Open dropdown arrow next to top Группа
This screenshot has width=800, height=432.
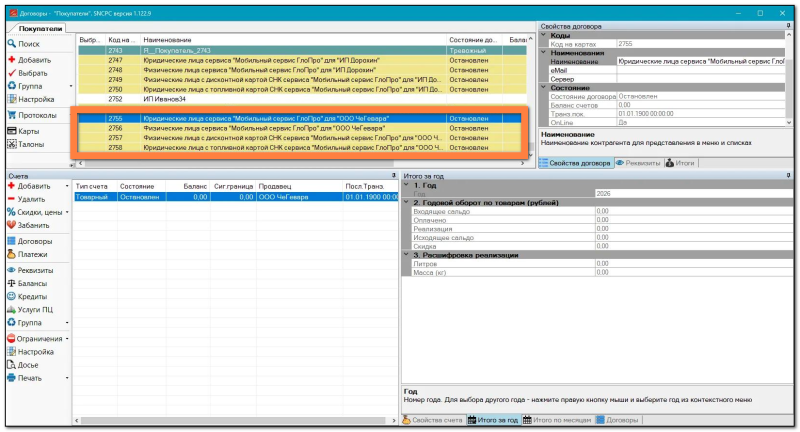point(71,86)
